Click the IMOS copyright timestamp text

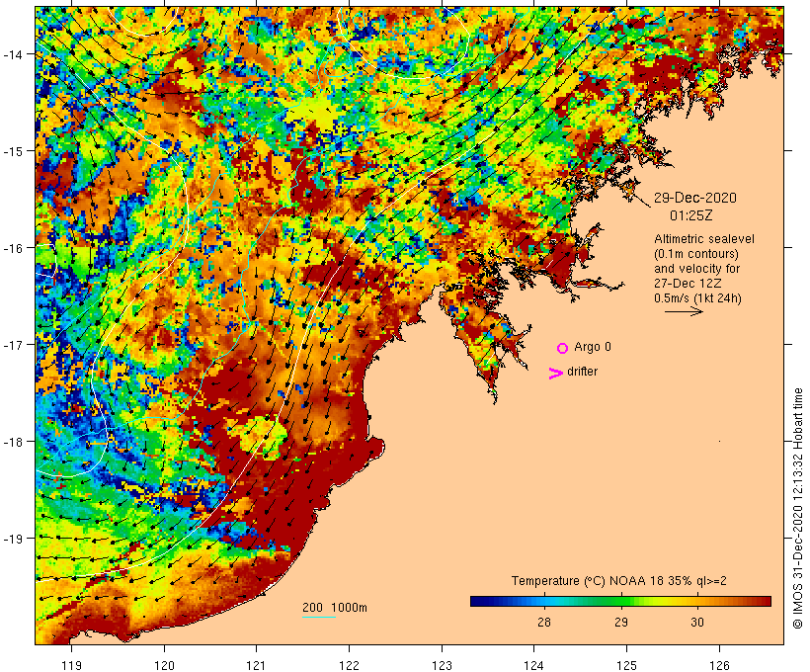[x=797, y=508]
